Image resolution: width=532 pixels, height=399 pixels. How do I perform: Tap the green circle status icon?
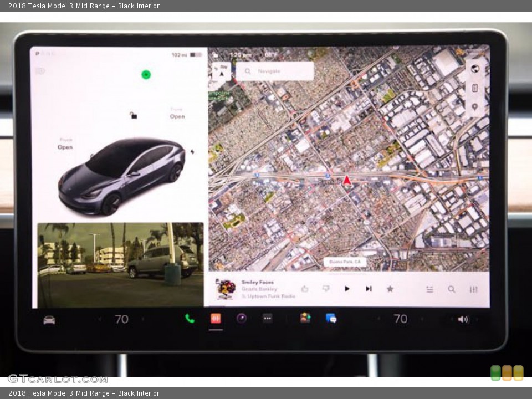coord(146,75)
